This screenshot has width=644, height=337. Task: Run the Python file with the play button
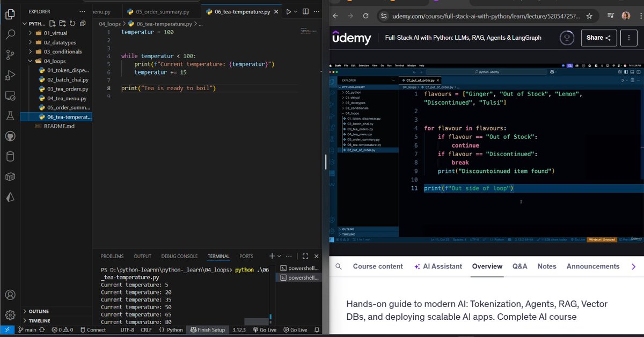click(288, 11)
